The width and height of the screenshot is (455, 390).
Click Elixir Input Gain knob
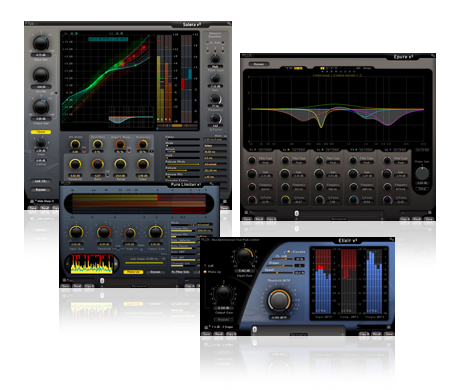244,256
